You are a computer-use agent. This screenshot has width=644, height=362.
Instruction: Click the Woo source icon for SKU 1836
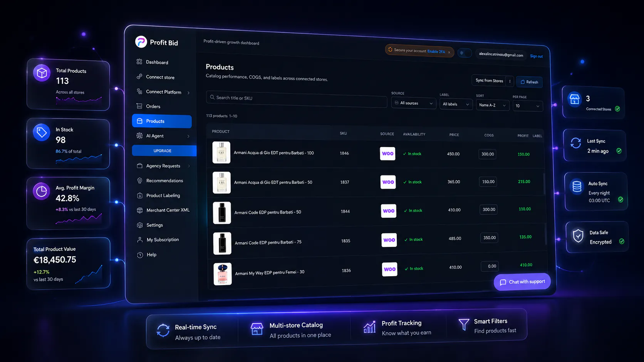pyautogui.click(x=390, y=269)
